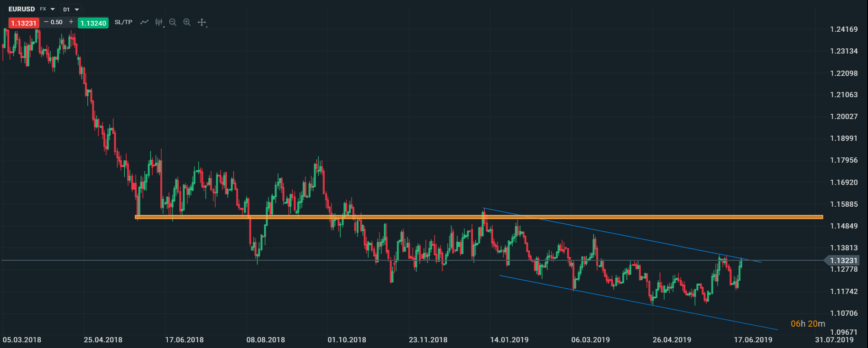The width and height of the screenshot is (868, 348).
Task: Open the indicators line icon
Action: point(144,22)
